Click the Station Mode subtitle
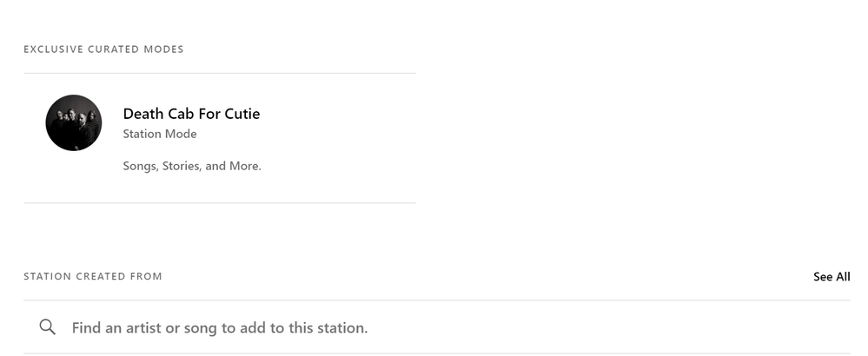Viewport: 868px width, 356px height. click(x=160, y=134)
